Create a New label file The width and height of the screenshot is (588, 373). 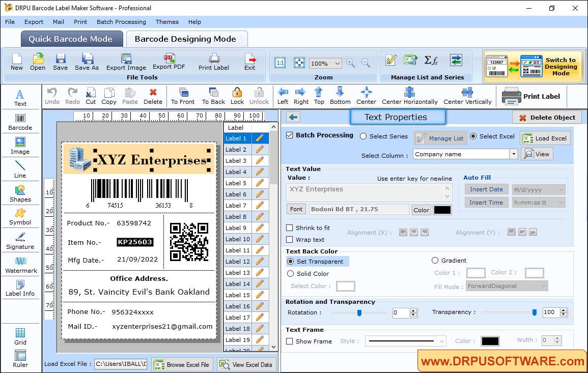click(16, 62)
